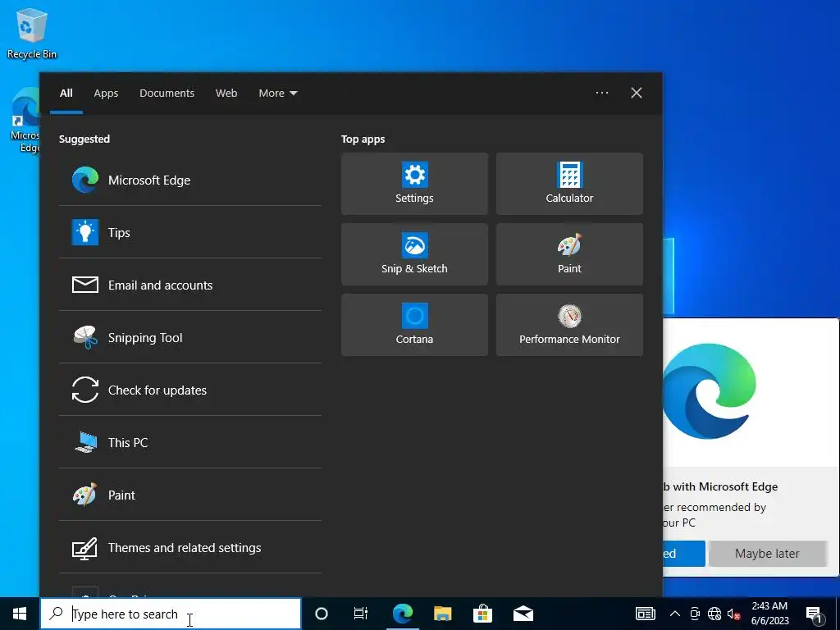Click the muted volume tray icon
Image resolution: width=840 pixels, height=630 pixels.
[733, 614]
